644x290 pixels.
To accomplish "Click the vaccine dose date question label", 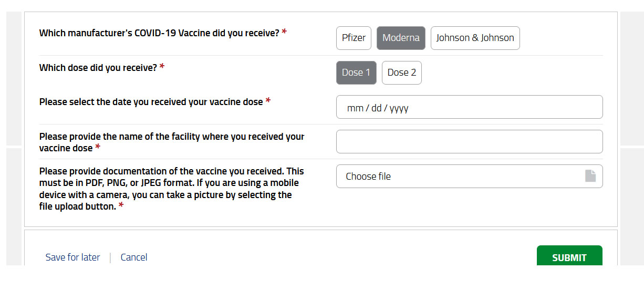I will [151, 102].
